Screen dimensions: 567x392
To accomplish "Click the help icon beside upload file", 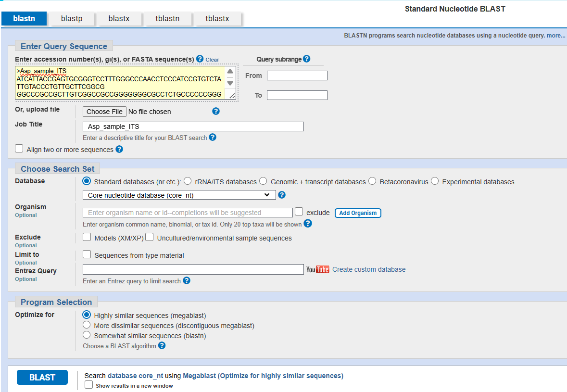I will pos(216,111).
